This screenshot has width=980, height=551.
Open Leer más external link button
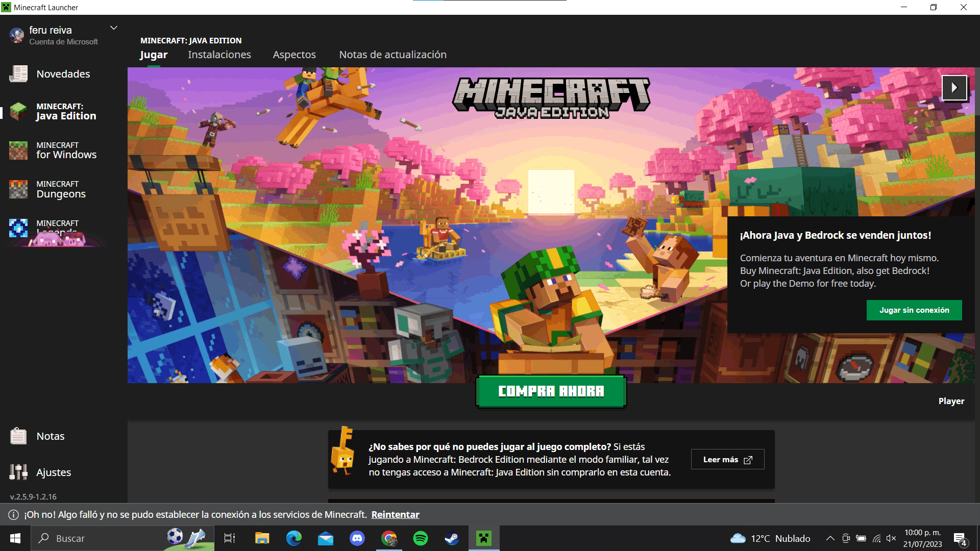click(727, 460)
